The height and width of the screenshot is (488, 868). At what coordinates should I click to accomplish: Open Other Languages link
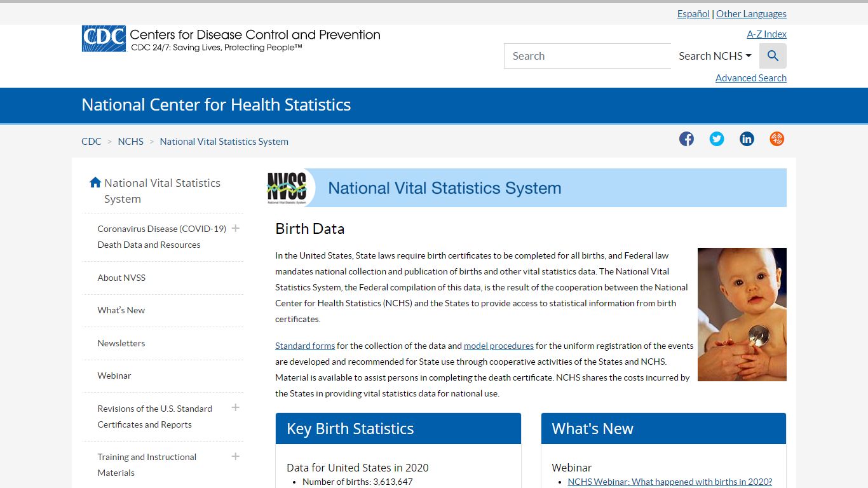[x=751, y=14]
